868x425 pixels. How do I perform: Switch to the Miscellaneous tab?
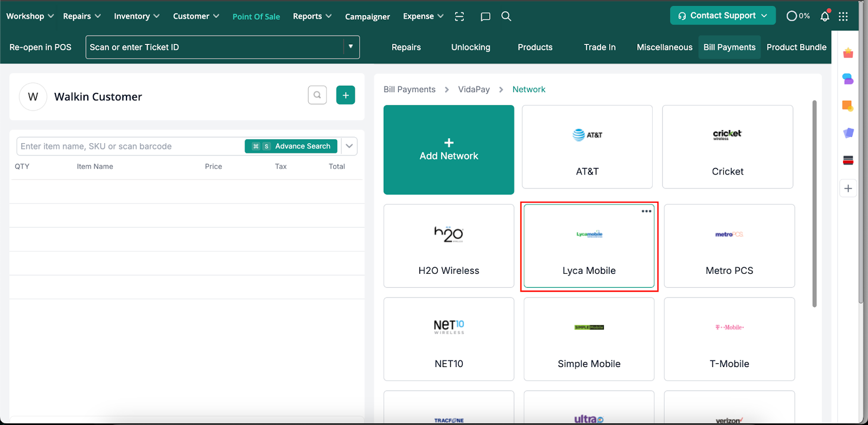tap(665, 47)
